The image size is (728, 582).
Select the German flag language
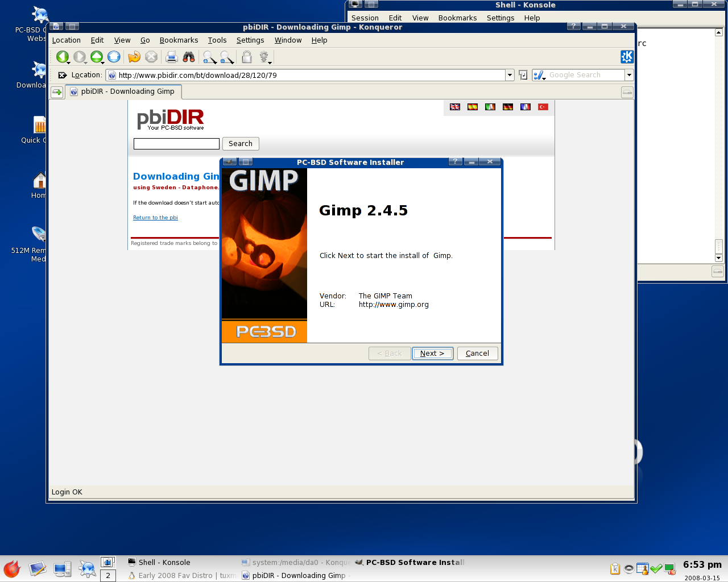click(x=508, y=107)
